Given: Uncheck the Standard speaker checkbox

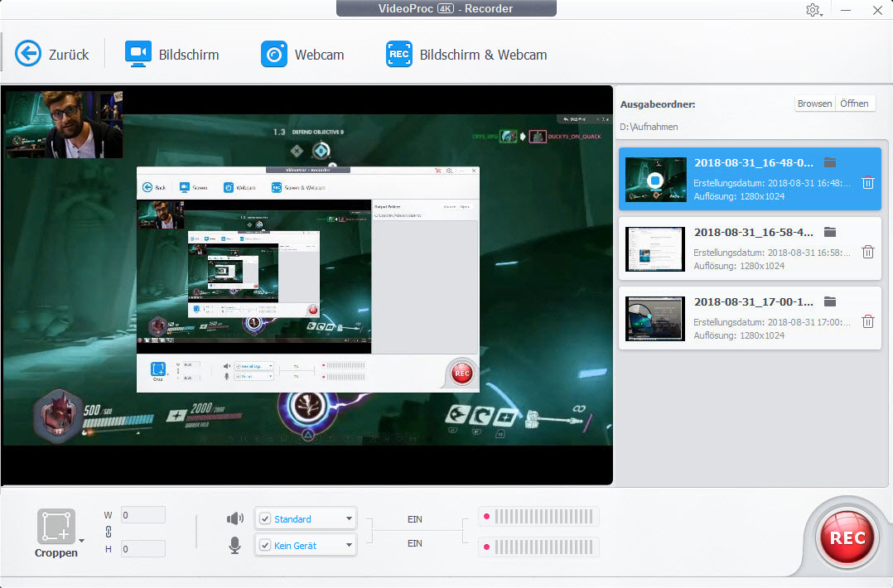Looking at the screenshot, I should click(x=265, y=518).
